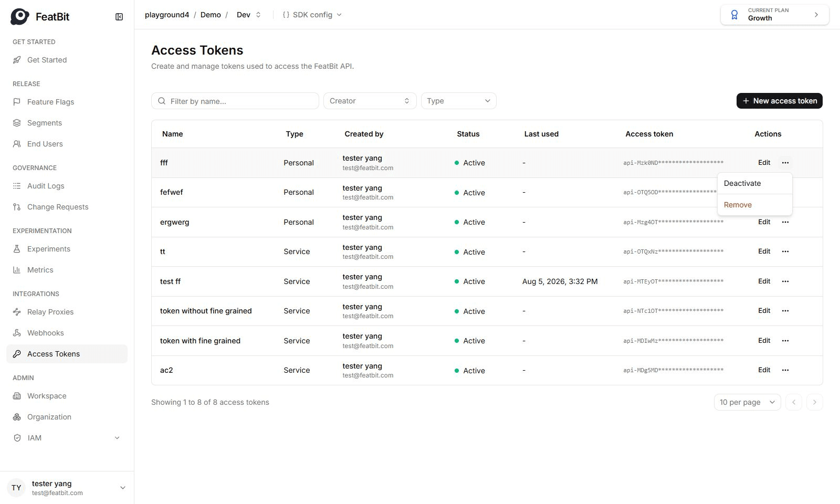Click the Last used date Aug 5, 2026

click(560, 281)
